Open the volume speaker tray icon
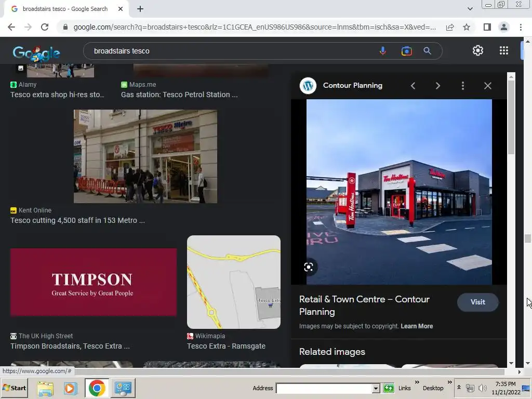This screenshot has height=399, width=532. 482,388
